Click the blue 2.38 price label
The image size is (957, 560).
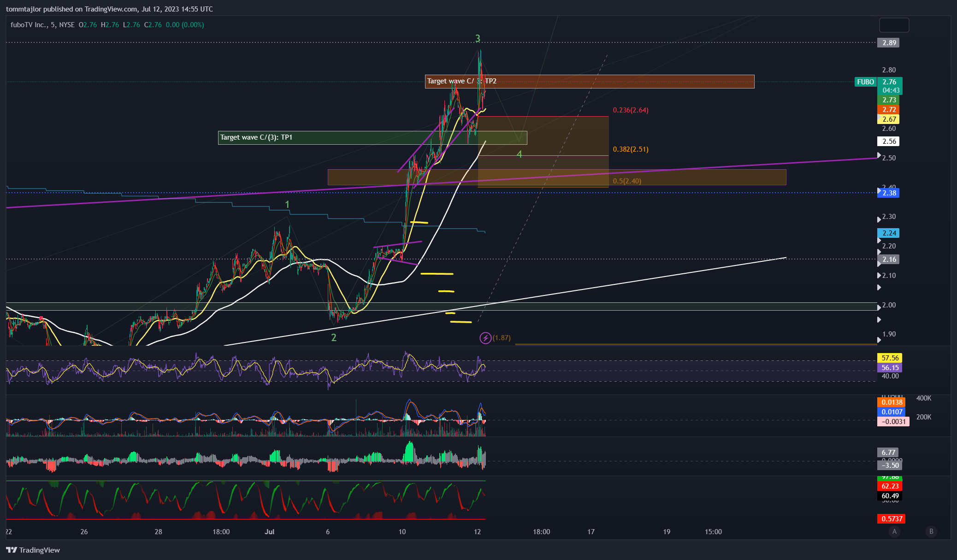(x=888, y=193)
